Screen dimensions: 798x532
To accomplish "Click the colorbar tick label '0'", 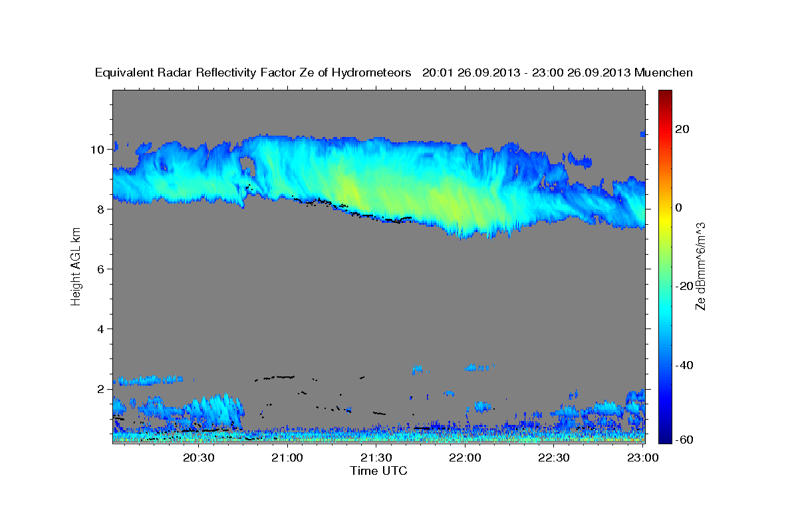I will click(679, 207).
